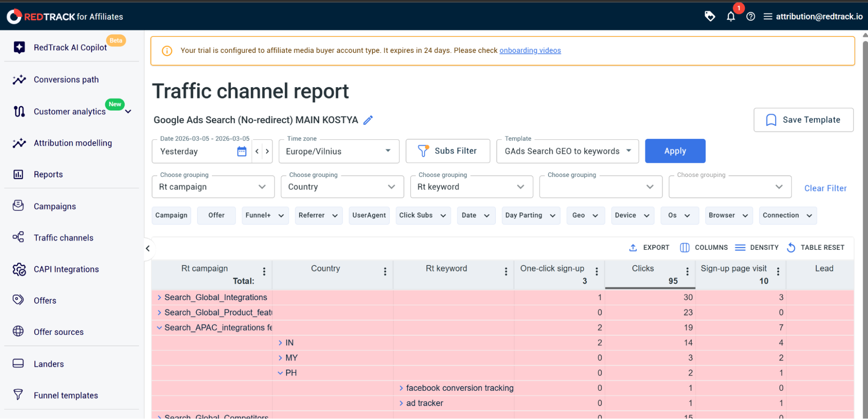Open the Day Parting filter dropdown
The width and height of the screenshot is (868, 419).
tap(531, 216)
